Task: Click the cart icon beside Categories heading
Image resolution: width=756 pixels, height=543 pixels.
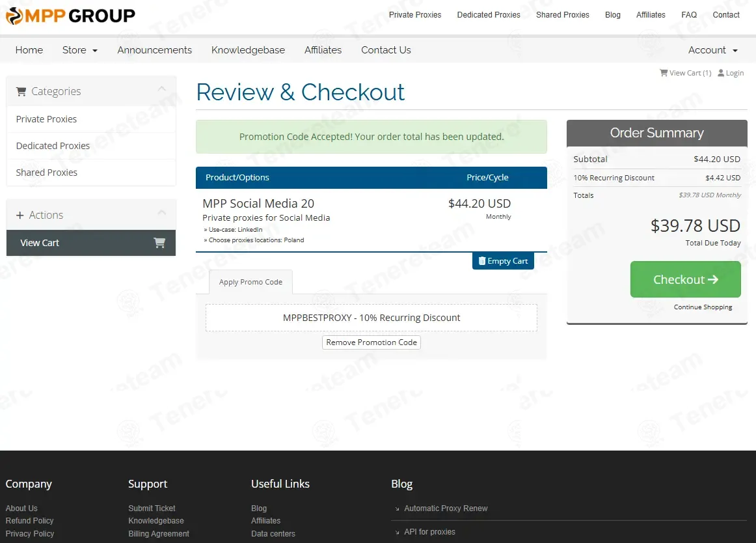Action: (21, 91)
